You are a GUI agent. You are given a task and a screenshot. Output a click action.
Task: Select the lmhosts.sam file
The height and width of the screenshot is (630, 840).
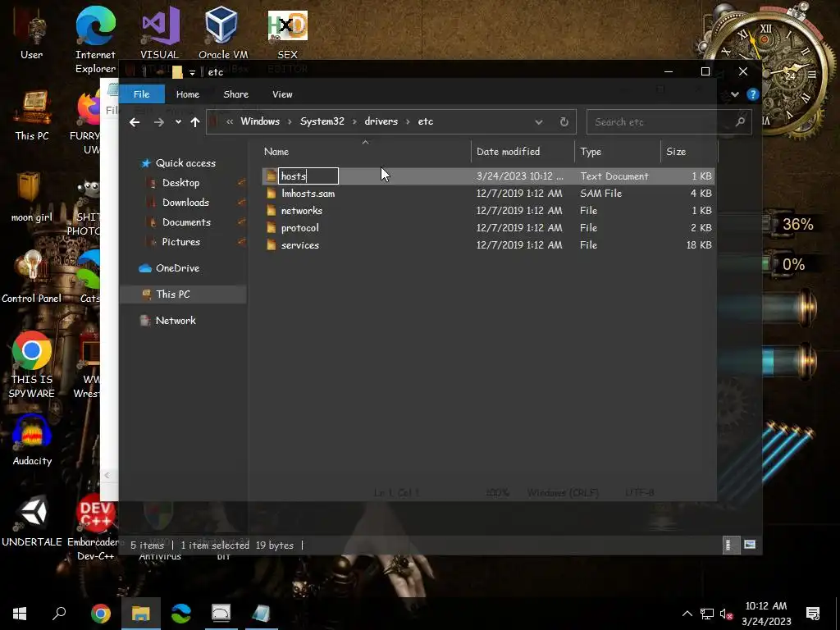pyautogui.click(x=308, y=194)
